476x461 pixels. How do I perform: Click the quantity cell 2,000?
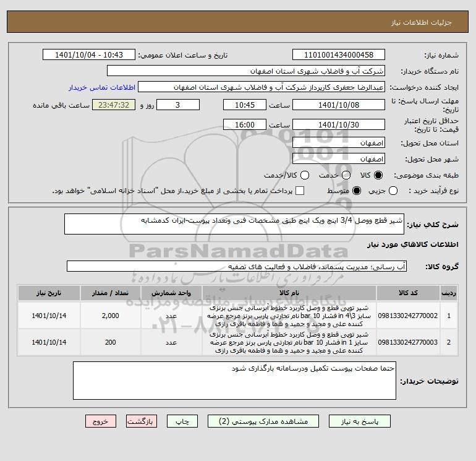click(x=111, y=316)
